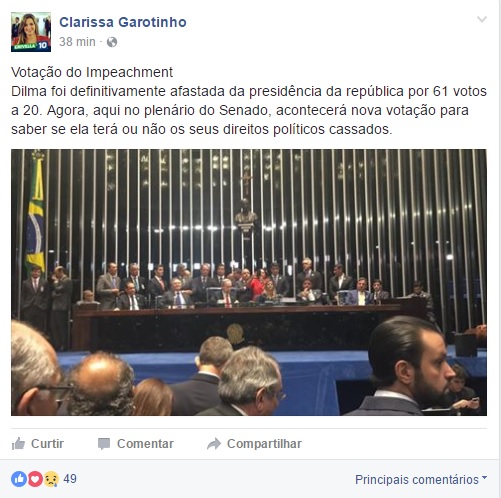Click the Clarissa Garotinho name link
The width and height of the screenshot is (501, 498).
[x=123, y=22]
